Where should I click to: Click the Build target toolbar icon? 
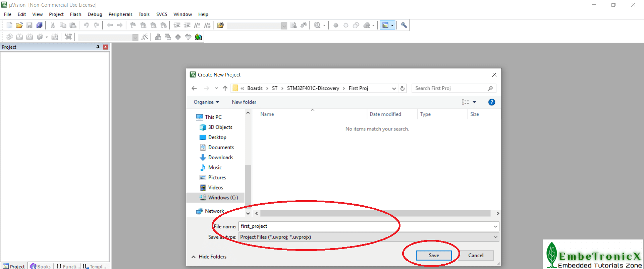click(x=19, y=37)
